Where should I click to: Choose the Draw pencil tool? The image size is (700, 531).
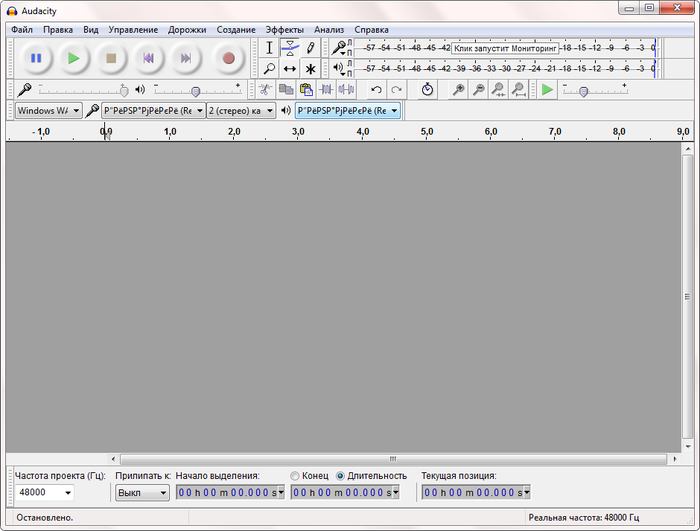tap(310, 48)
